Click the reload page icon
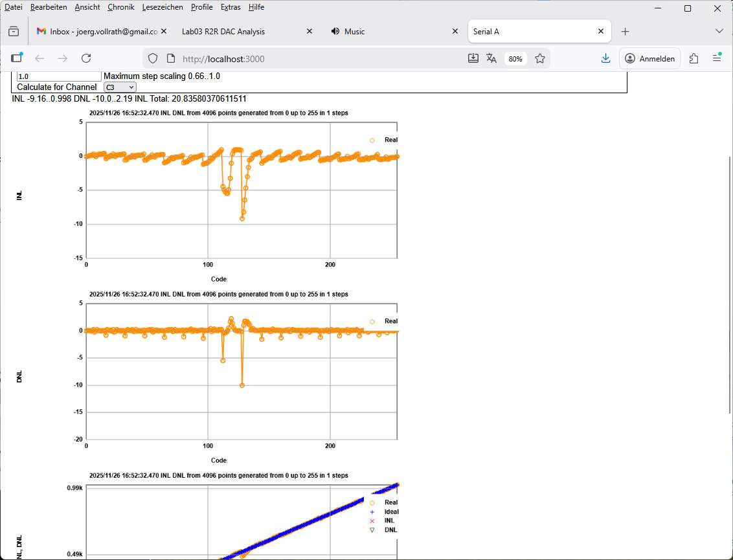The height and width of the screenshot is (560, 733). [x=86, y=58]
